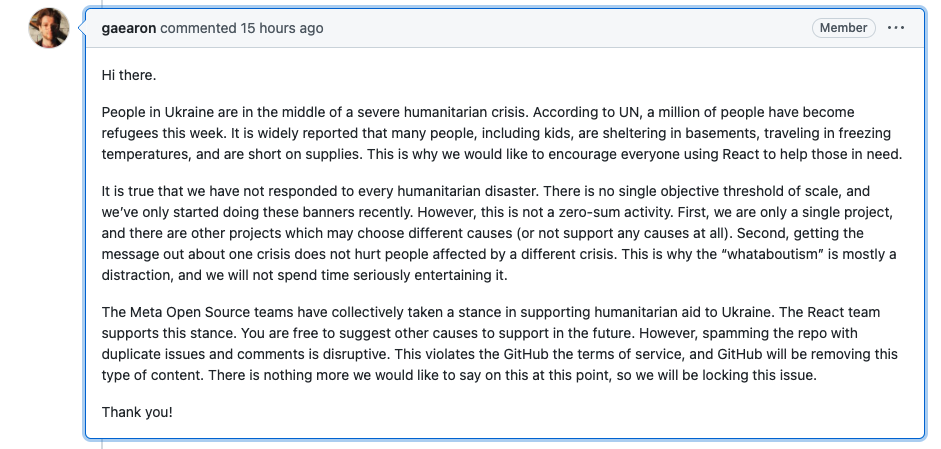Open the three-dots comment options menu
Screen dimensions: 941x449
click(895, 28)
